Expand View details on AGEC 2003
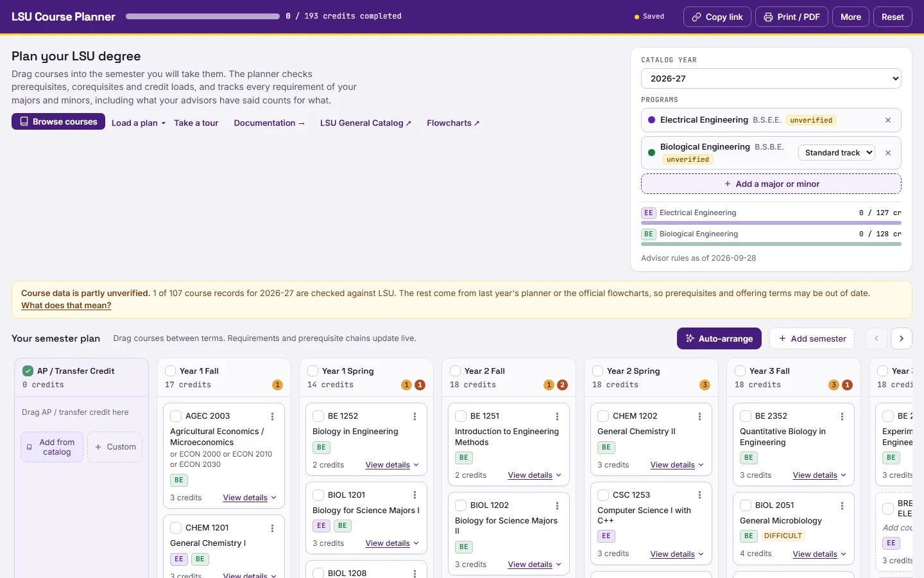 click(x=250, y=498)
